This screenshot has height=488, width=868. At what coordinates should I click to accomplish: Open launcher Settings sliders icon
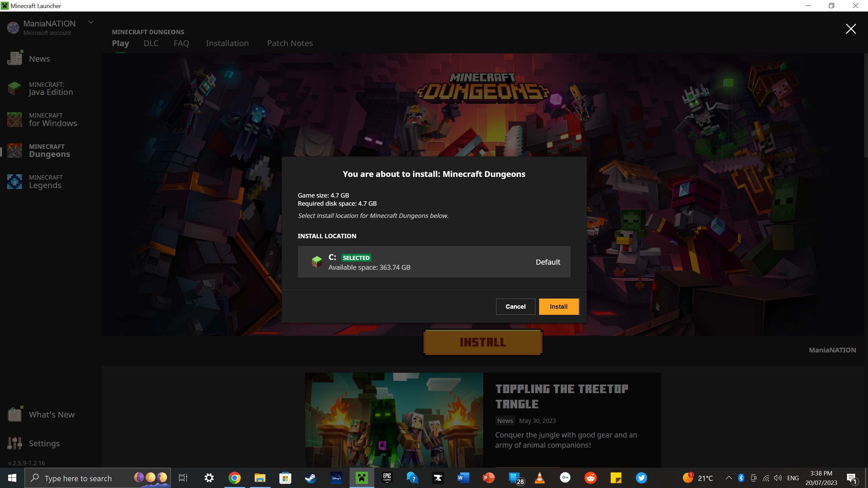coord(15,443)
